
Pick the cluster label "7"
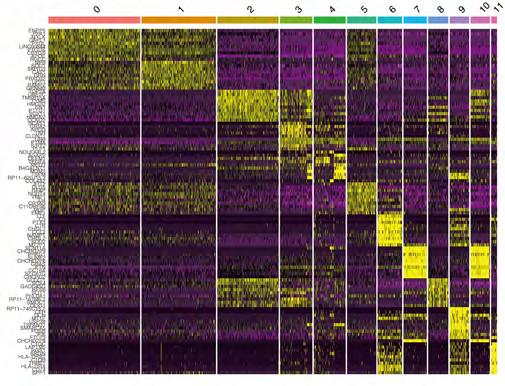(417, 9)
